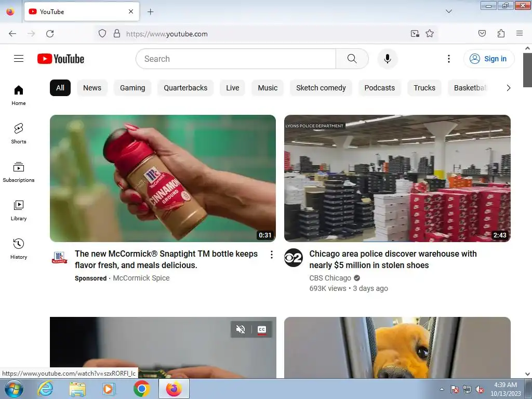The width and height of the screenshot is (532, 399).
Task: Open McCormick Spice channel link
Action: [141, 278]
